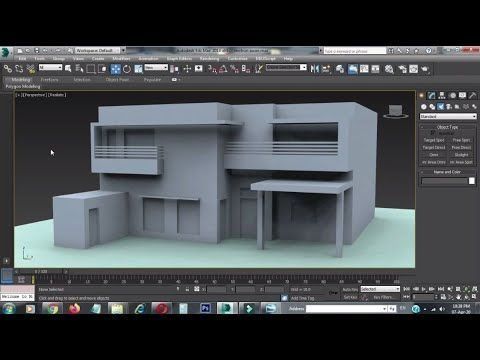Click the object color swatch
This screenshot has height=360, width=480.
472,181
